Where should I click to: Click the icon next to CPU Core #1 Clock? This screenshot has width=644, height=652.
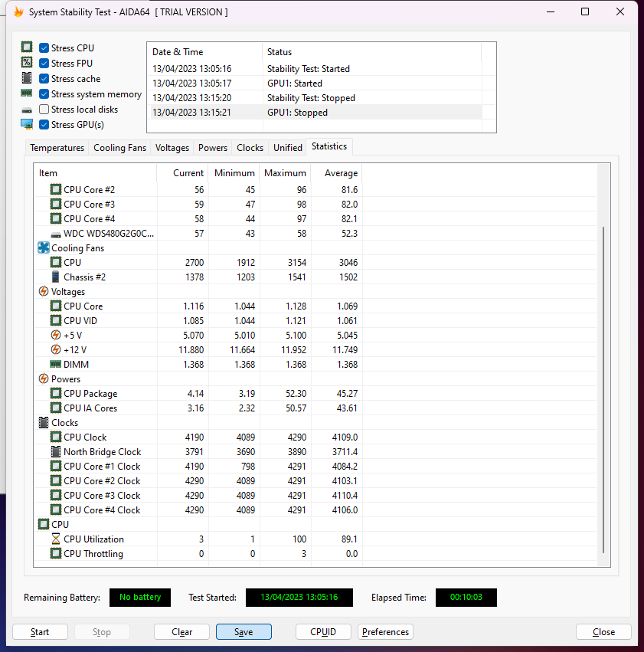coord(56,466)
